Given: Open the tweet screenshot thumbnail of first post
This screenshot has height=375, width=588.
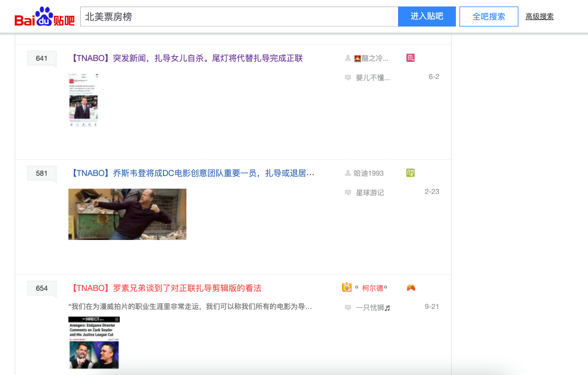Looking at the screenshot, I should [83, 100].
